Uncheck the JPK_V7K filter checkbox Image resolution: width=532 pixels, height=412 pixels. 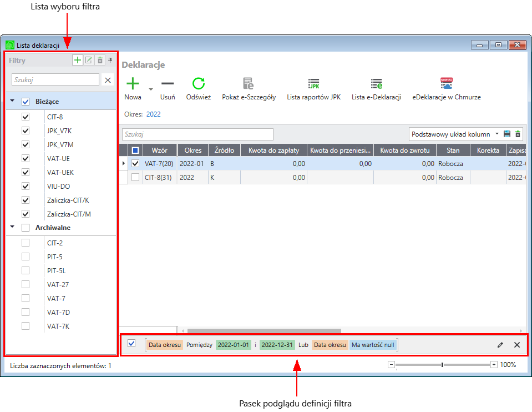pos(25,130)
